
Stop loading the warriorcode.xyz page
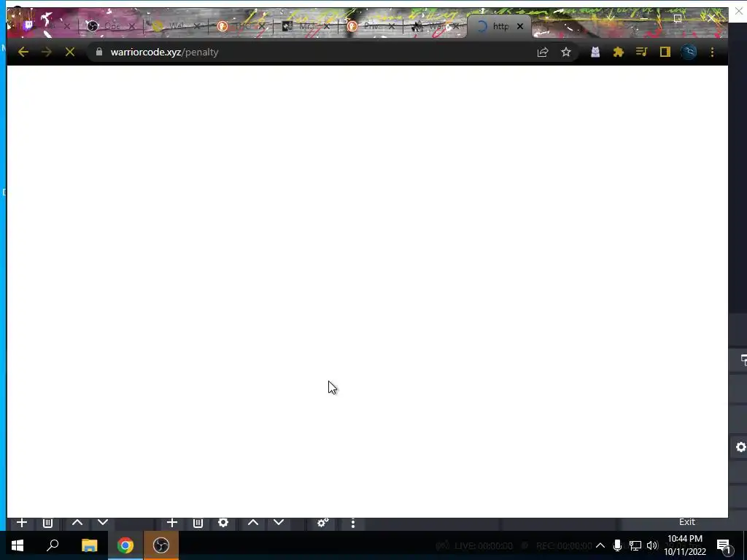pos(70,52)
